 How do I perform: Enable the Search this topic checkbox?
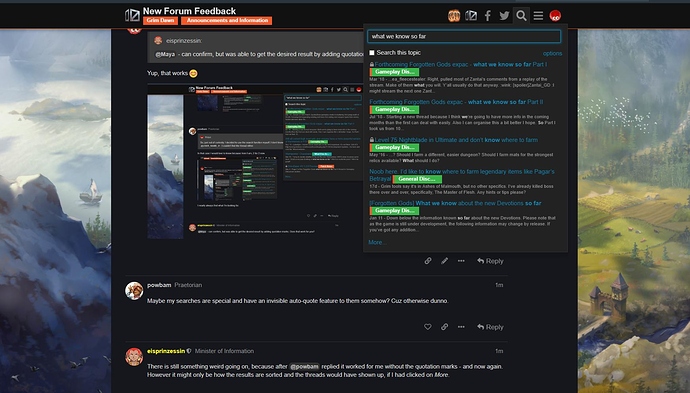(x=372, y=53)
